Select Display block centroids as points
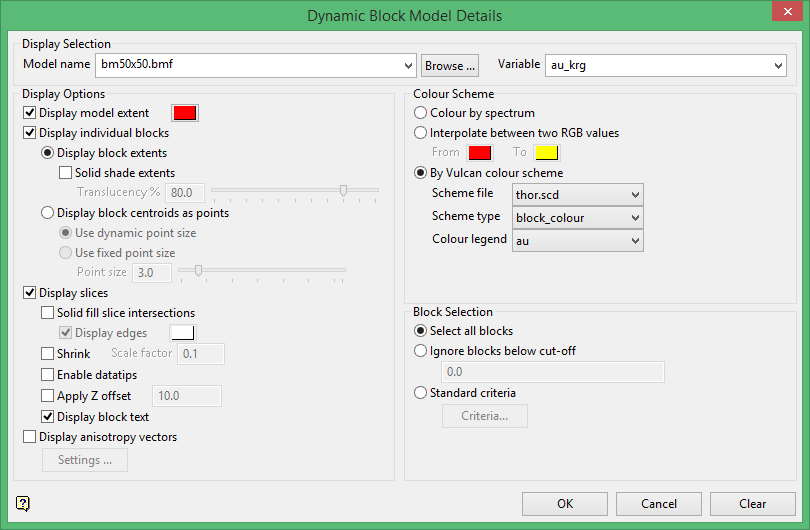Image resolution: width=810 pixels, height=530 pixels. click(x=48, y=213)
